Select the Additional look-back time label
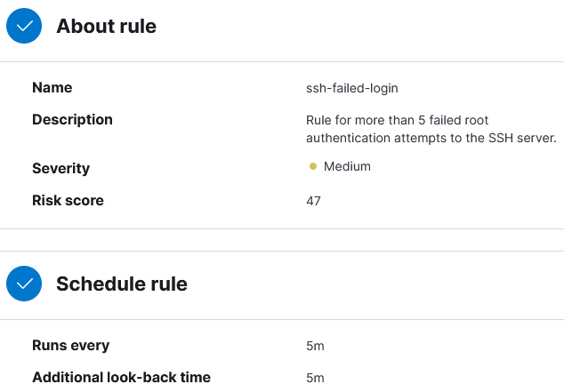Image resolution: width=564 pixels, height=392 pixels. (x=122, y=378)
